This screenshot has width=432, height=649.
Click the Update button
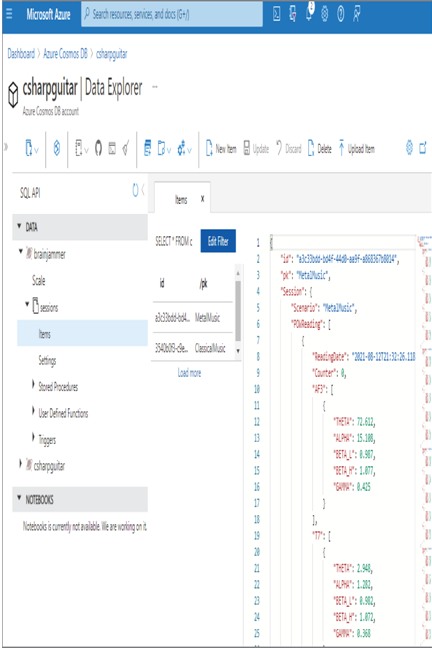point(256,149)
